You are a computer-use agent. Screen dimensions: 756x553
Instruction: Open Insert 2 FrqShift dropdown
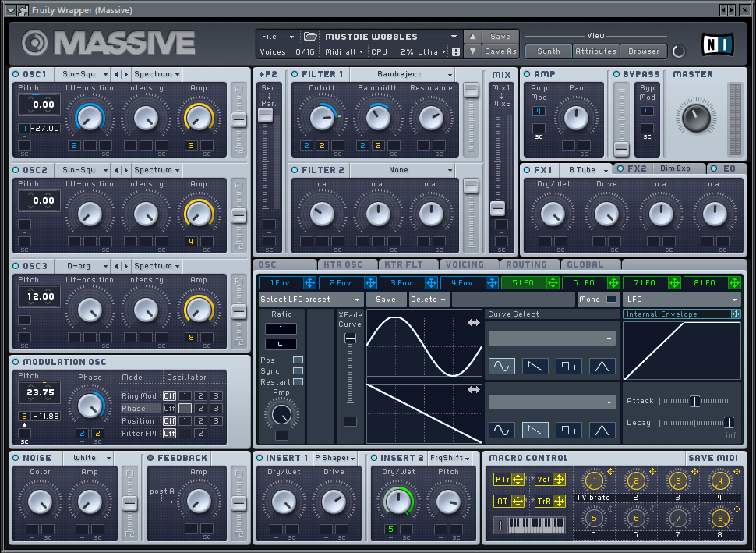(450, 458)
